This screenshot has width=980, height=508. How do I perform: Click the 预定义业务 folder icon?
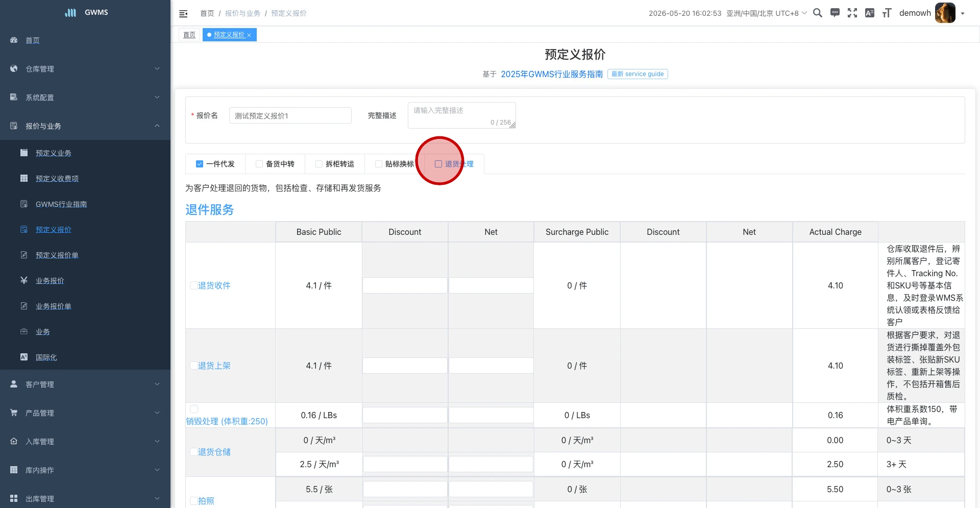[x=24, y=153]
